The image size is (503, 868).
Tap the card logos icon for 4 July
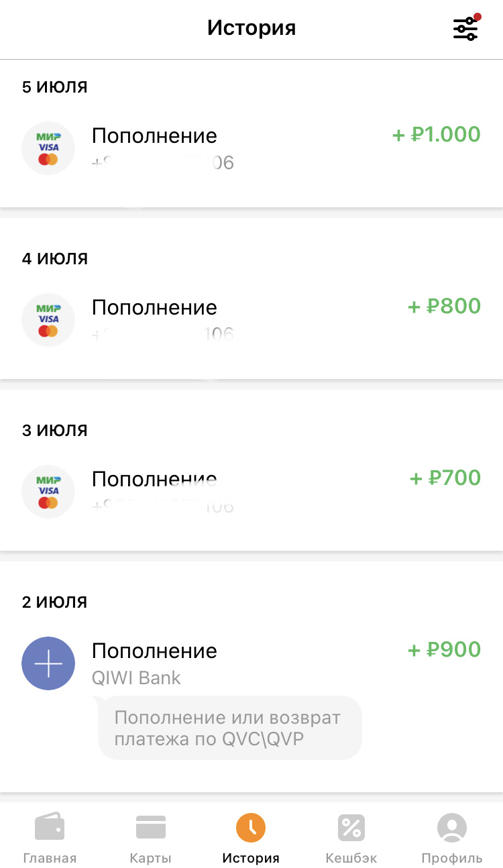[48, 320]
